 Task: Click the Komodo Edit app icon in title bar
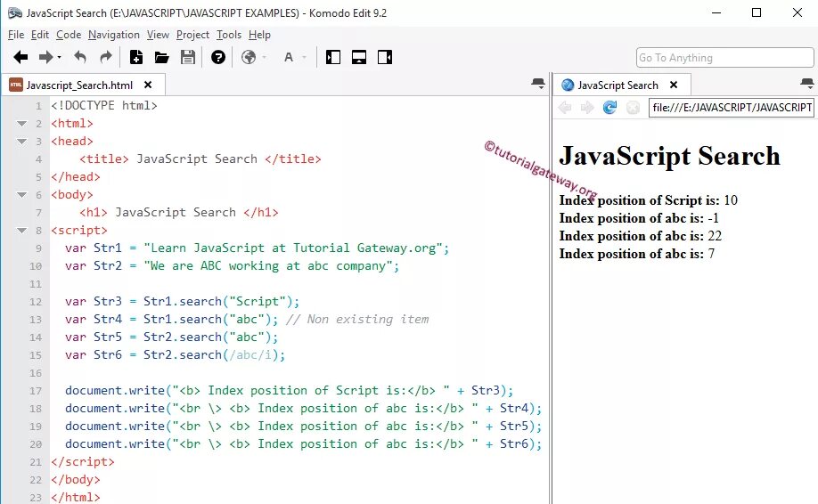pos(14,13)
